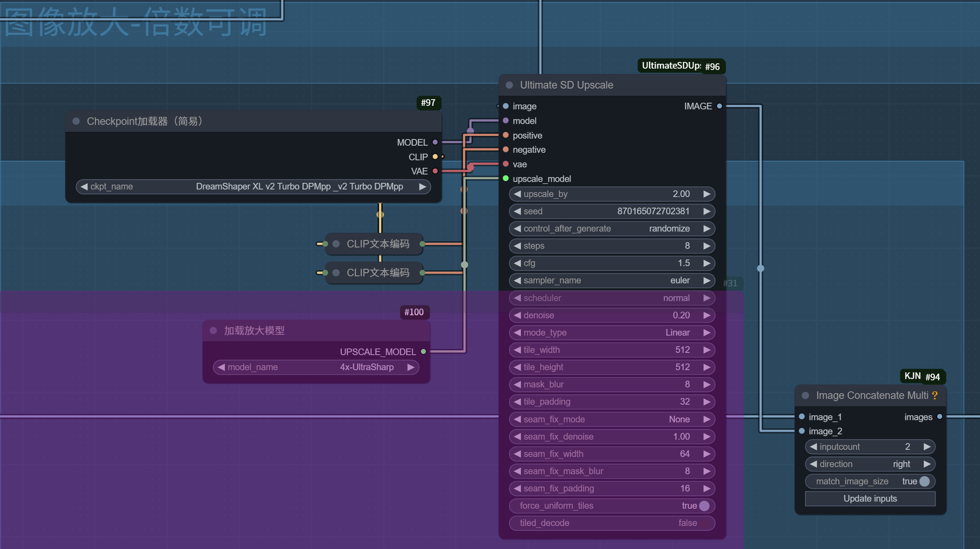Click the upscale_model green input socket
Image resolution: width=980 pixels, height=549 pixels.
[506, 178]
